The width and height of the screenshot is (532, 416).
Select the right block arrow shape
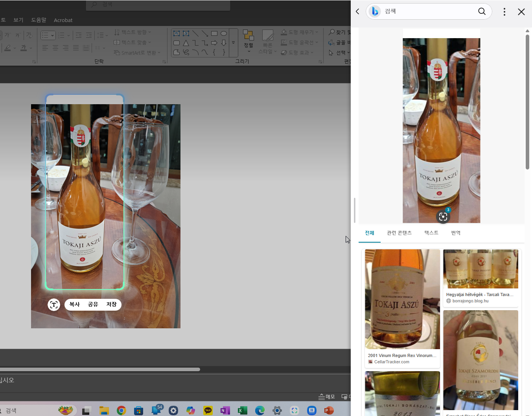click(214, 43)
